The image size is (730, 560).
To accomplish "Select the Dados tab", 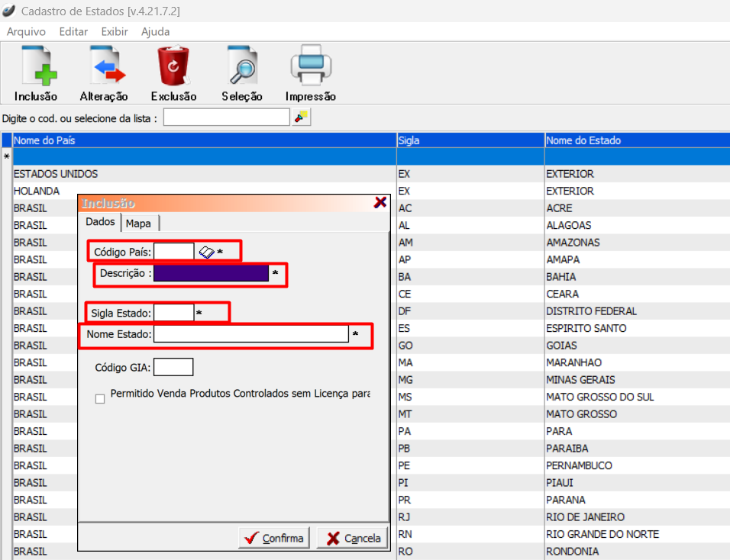I will pyautogui.click(x=100, y=222).
